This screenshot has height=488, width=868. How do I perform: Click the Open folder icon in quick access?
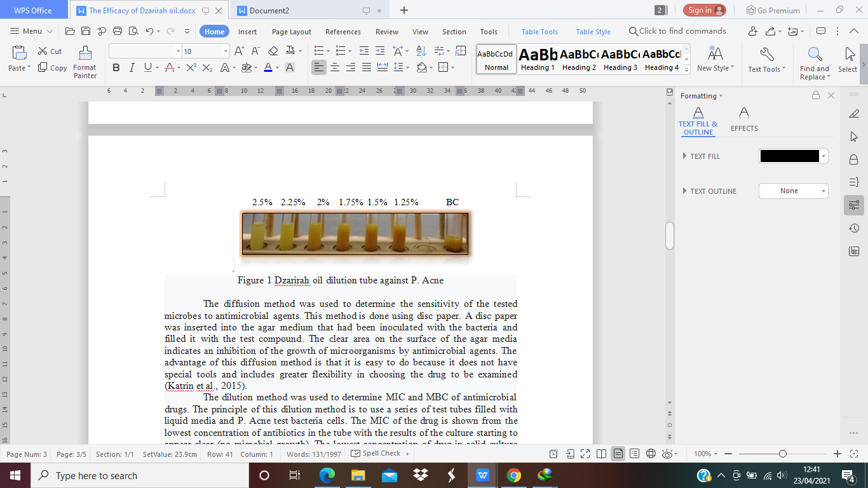[x=70, y=31]
